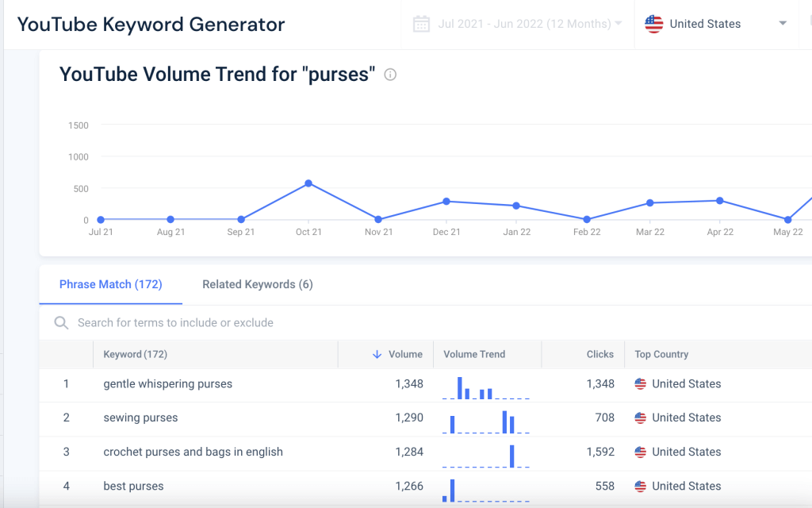The height and width of the screenshot is (508, 812).
Task: Select the Mar 22 data point on chart
Action: point(650,203)
